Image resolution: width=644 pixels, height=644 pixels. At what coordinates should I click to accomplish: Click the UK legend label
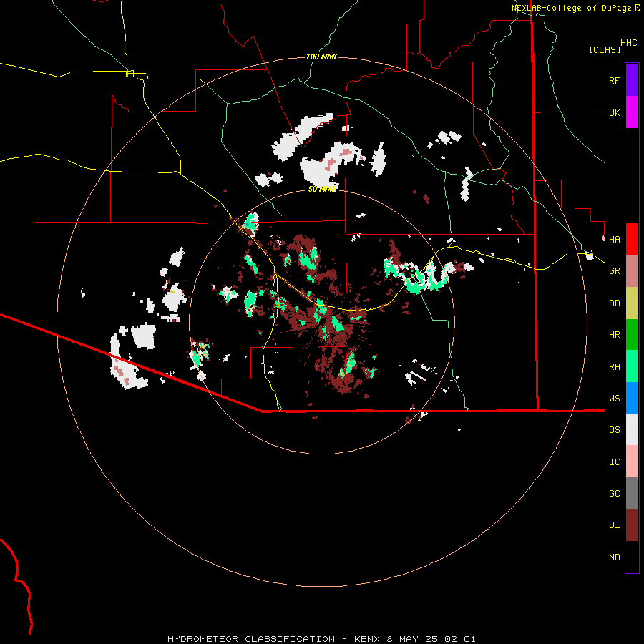pos(614,112)
